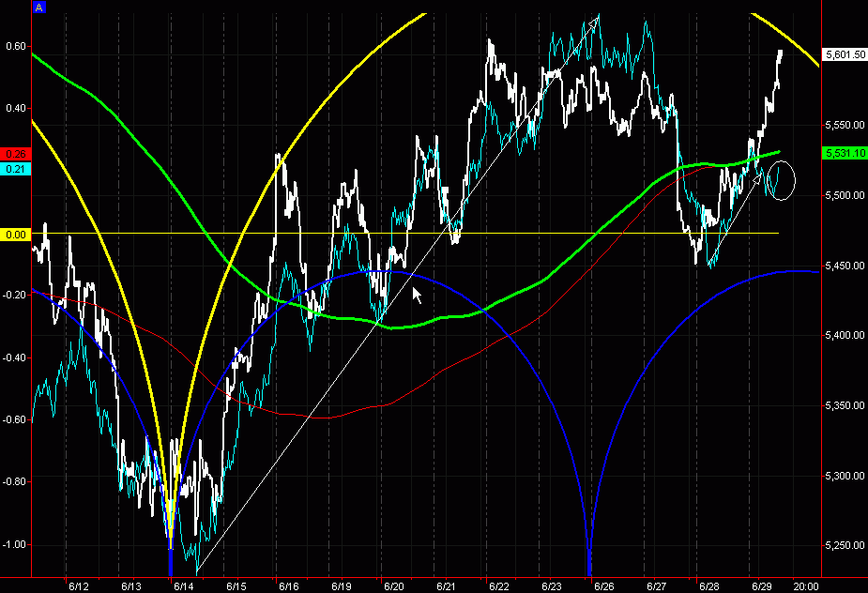The width and height of the screenshot is (868, 593).
Task: Click the 6/16 date label
Action: 289,586
